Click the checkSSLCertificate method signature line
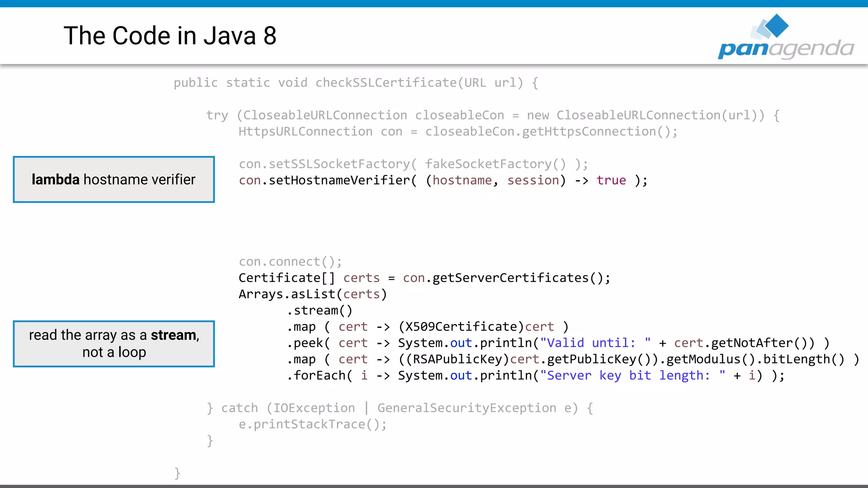This screenshot has width=868, height=488. point(356,83)
